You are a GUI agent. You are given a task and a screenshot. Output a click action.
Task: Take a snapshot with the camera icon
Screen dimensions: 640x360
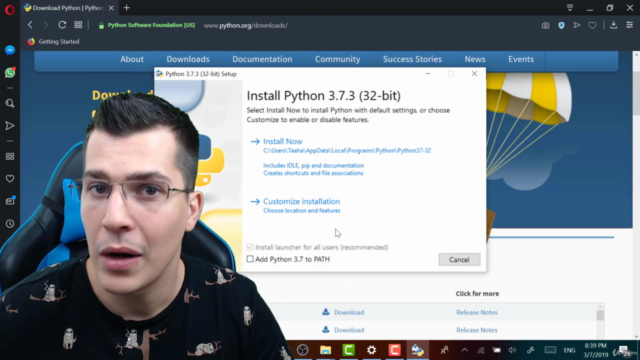coord(545,25)
